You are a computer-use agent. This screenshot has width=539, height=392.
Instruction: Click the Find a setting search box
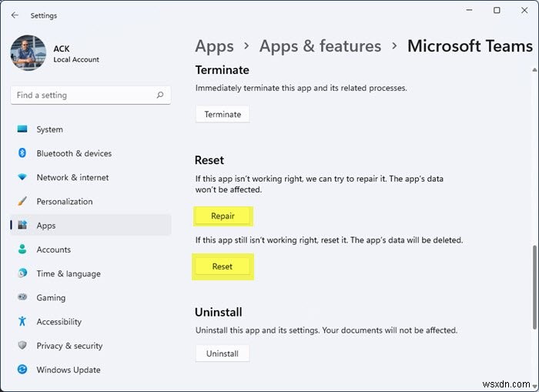pyautogui.click(x=91, y=95)
